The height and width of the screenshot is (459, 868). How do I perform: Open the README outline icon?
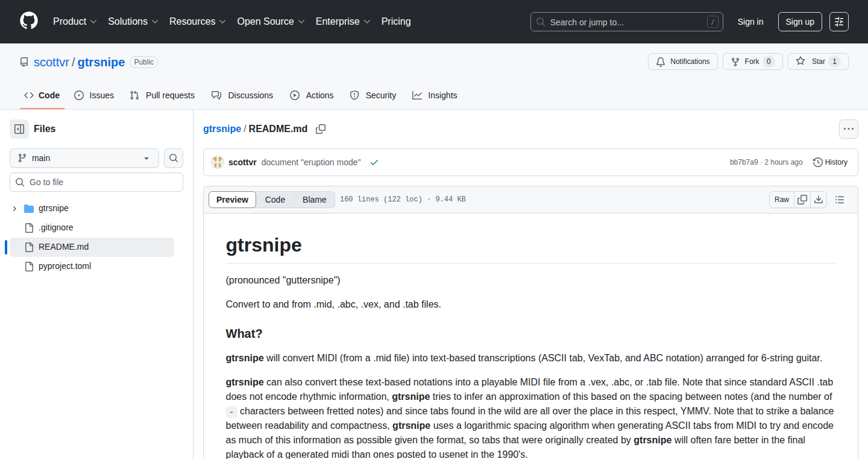(840, 200)
